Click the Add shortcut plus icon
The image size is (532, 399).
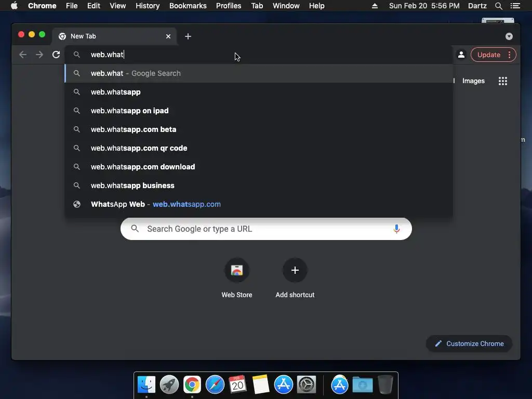click(x=295, y=270)
